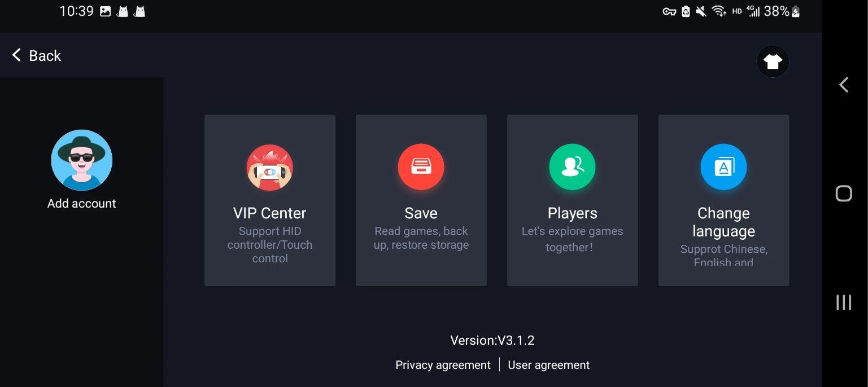Open the User agreement link
Viewport: 868px width, 387px height.
click(x=549, y=365)
